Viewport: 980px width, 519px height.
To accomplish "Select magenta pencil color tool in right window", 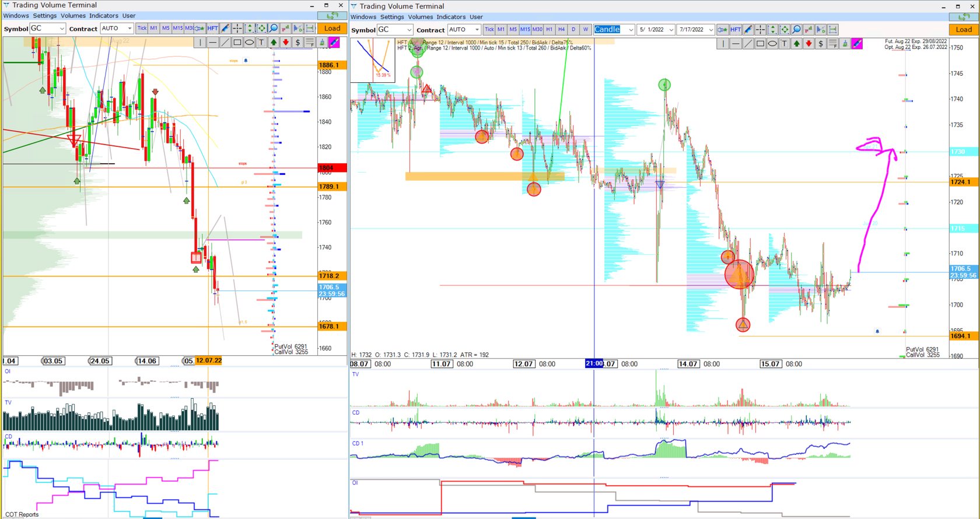I will [x=857, y=43].
